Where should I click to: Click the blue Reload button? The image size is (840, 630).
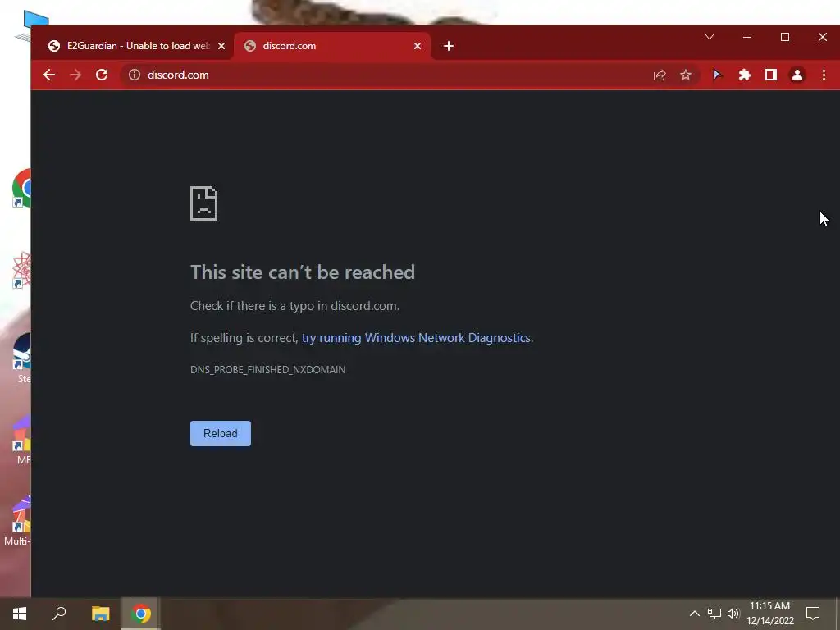pyautogui.click(x=221, y=433)
